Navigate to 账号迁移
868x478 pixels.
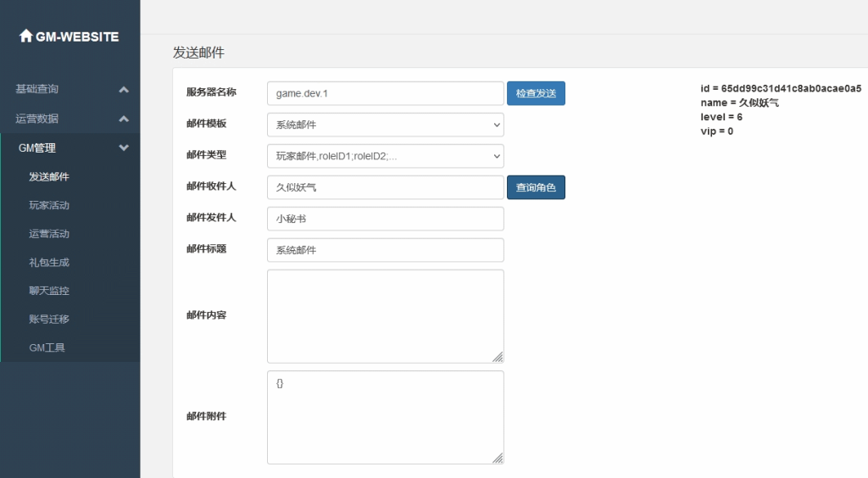point(49,320)
